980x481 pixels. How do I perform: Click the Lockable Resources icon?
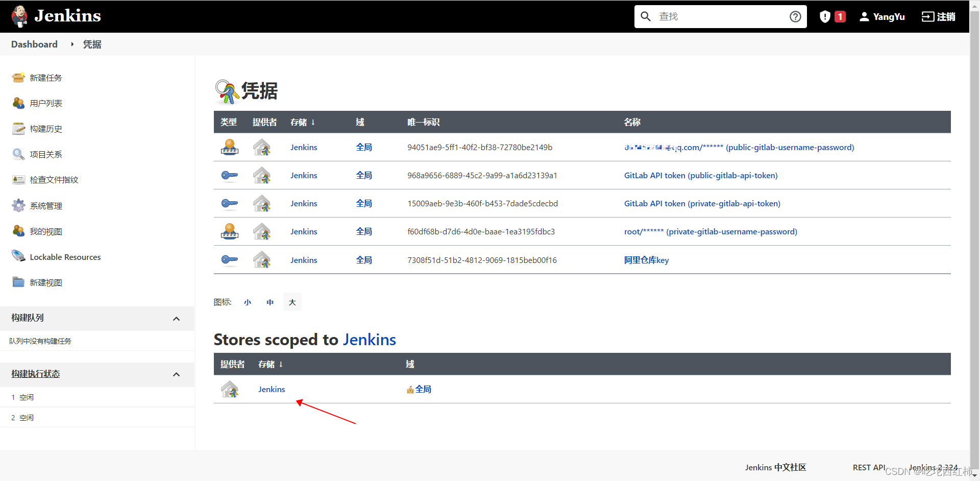click(18, 257)
